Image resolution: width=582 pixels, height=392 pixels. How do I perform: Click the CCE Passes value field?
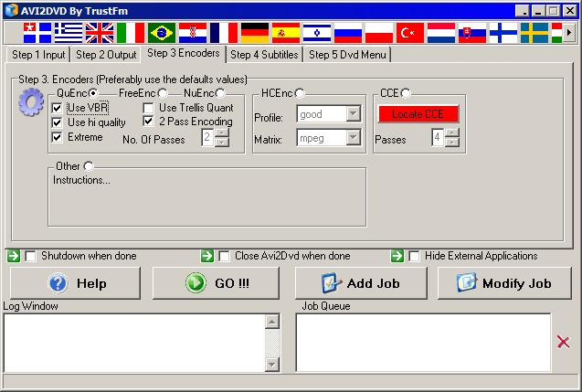(x=438, y=138)
